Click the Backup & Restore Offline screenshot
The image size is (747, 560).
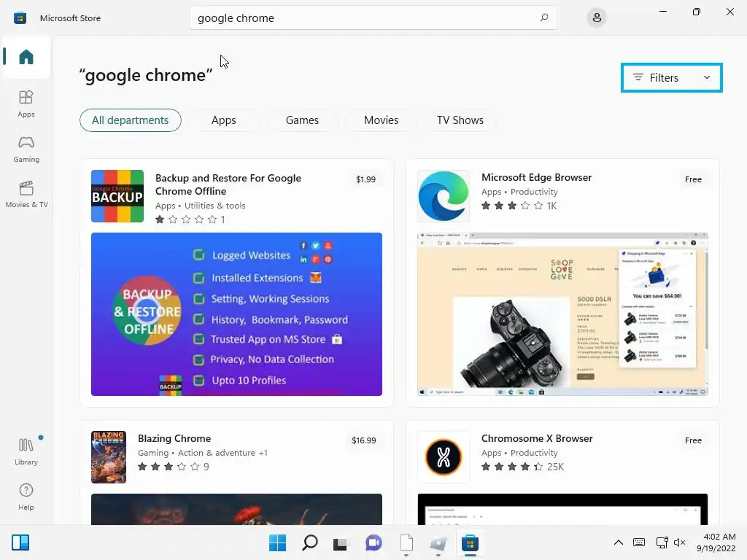pyautogui.click(x=236, y=314)
